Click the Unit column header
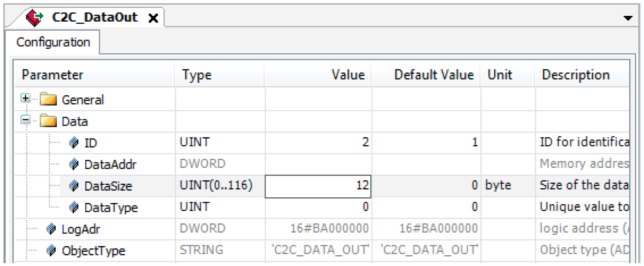The height and width of the screenshot is (266, 644). click(x=507, y=75)
